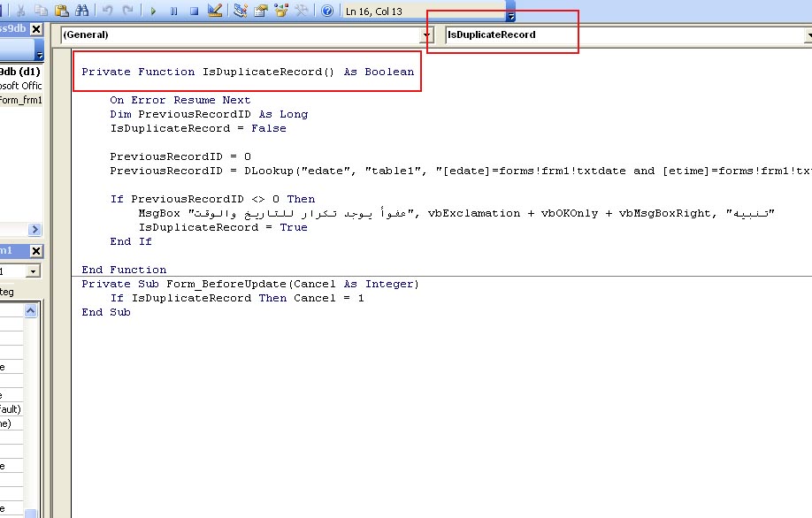The width and height of the screenshot is (812, 518).
Task: Click the Help question mark icon
Action: point(326,11)
